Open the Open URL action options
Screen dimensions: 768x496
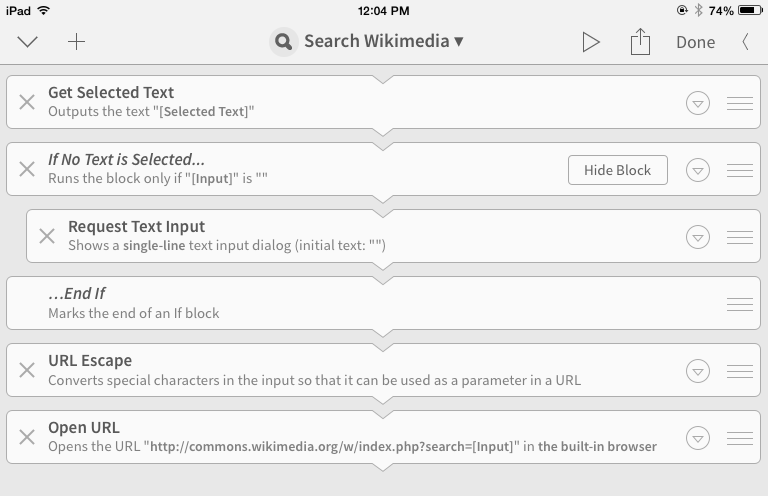pos(698,438)
